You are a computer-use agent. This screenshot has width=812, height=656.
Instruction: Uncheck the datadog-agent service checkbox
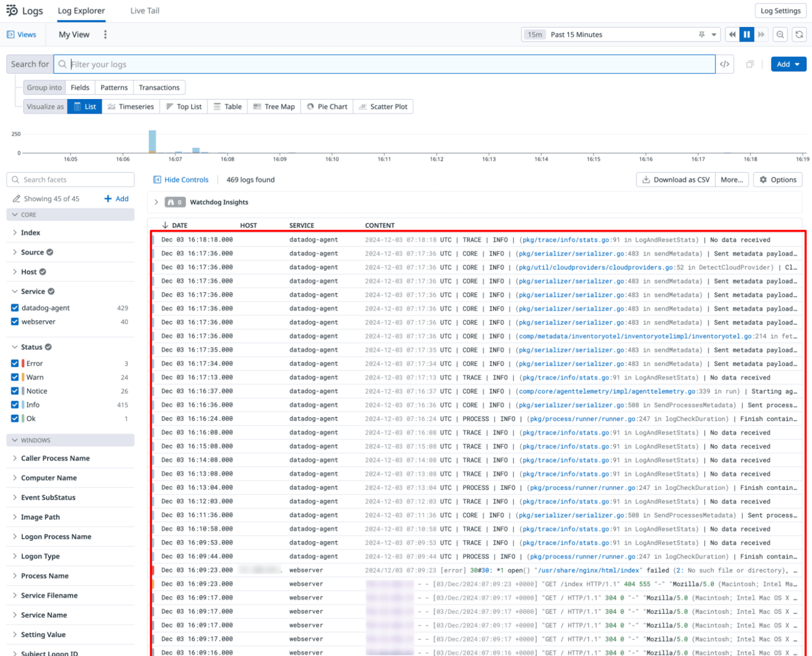[15, 308]
